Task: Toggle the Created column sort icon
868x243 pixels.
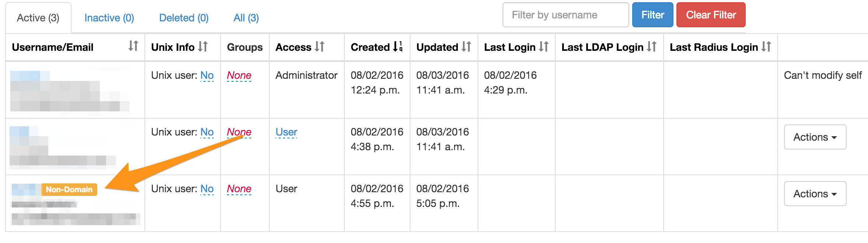Action: (398, 46)
